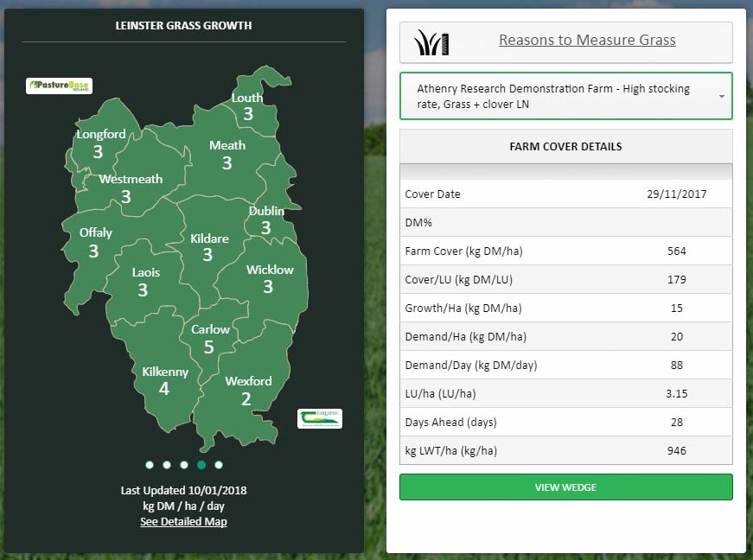Screen dimensions: 753x560
Task: Click the See Detailed Map link
Action: click(183, 521)
